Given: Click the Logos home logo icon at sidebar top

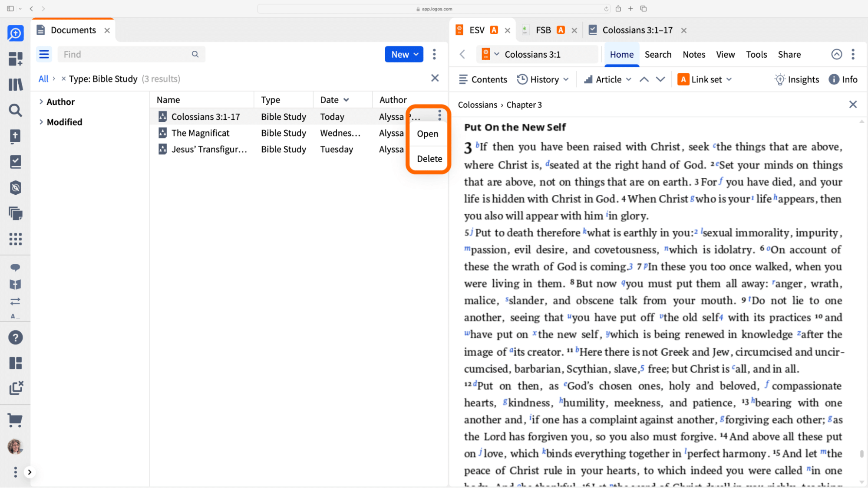Looking at the screenshot, I should coord(16,33).
